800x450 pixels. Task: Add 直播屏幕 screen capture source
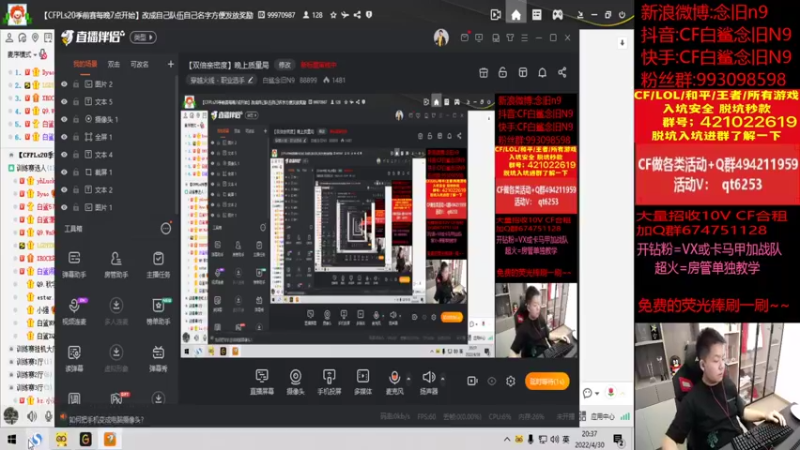(262, 382)
